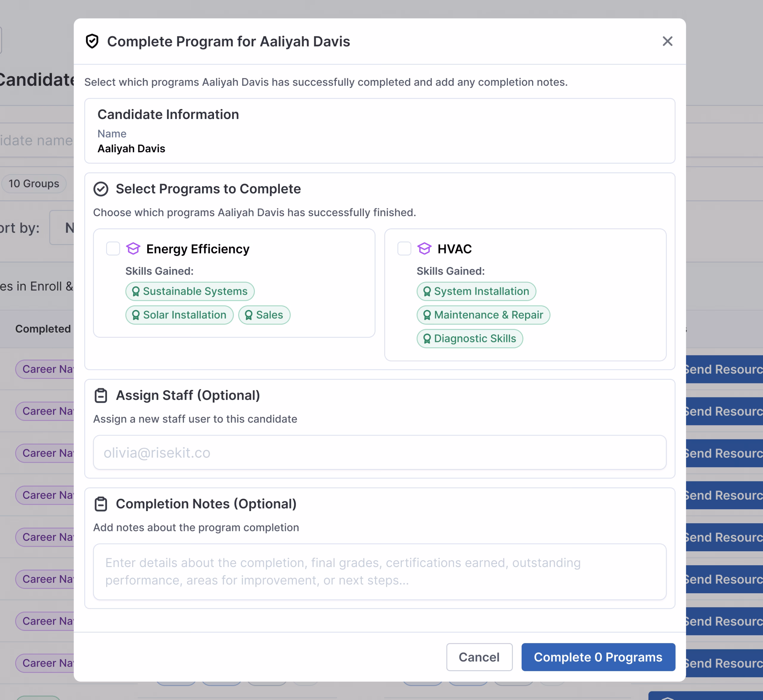Click the Maintenance & Repair skill badge
763x700 pixels.
click(483, 315)
